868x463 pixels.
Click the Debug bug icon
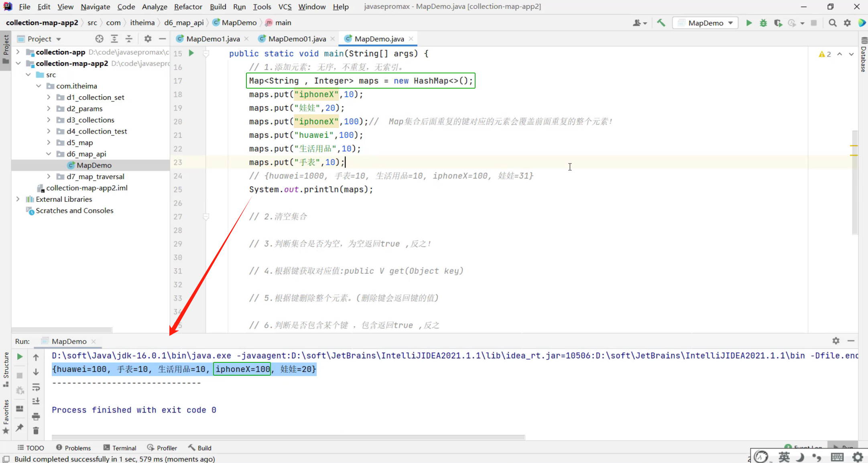tap(763, 23)
